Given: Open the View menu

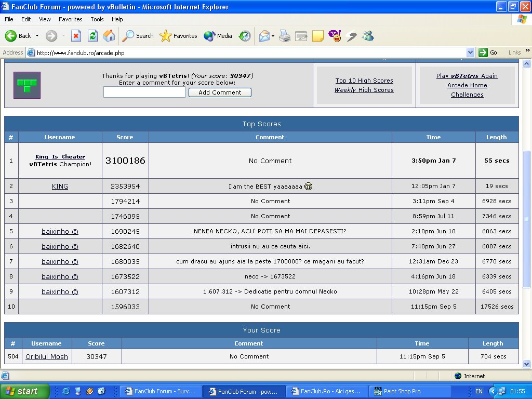Looking at the screenshot, I should point(45,19).
